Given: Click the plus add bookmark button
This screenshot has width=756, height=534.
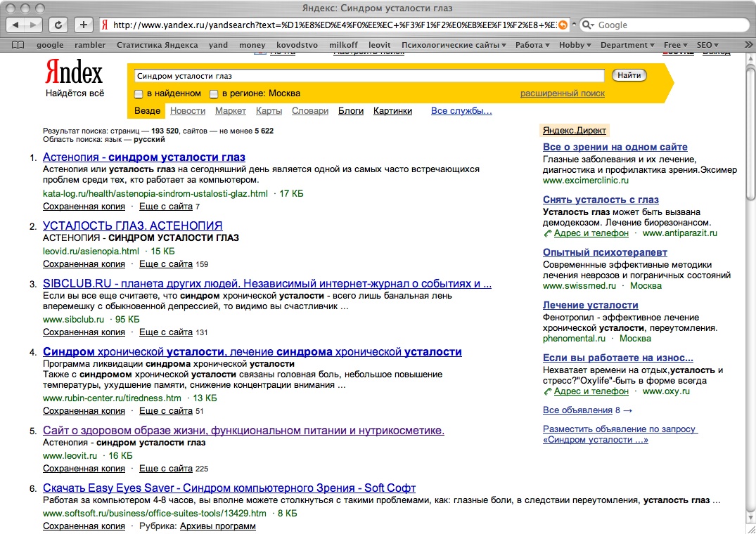Looking at the screenshot, I should [84, 25].
